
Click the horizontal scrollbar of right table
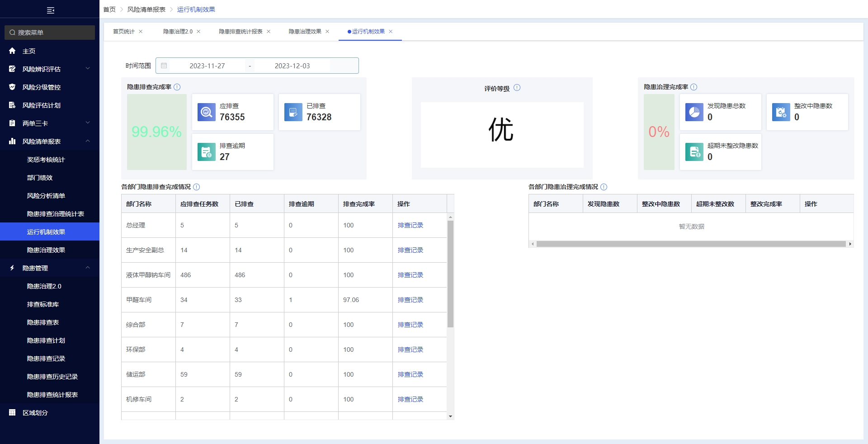coord(691,244)
